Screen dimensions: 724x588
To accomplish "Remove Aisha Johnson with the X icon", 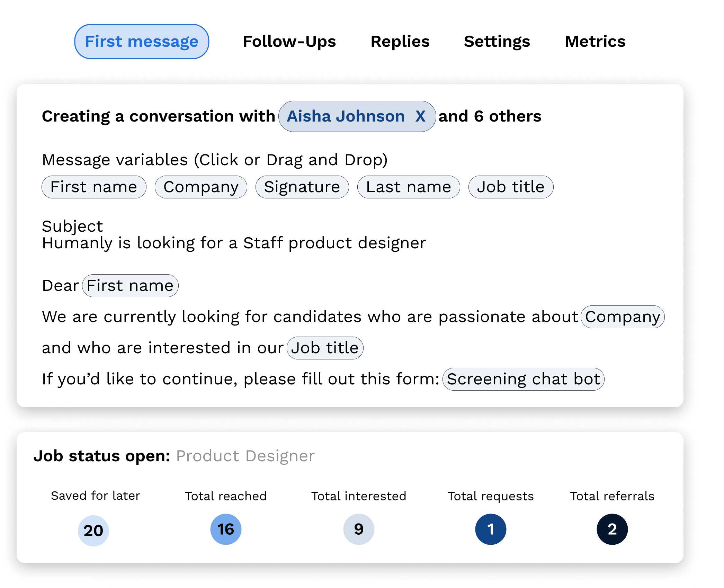I will [x=420, y=116].
